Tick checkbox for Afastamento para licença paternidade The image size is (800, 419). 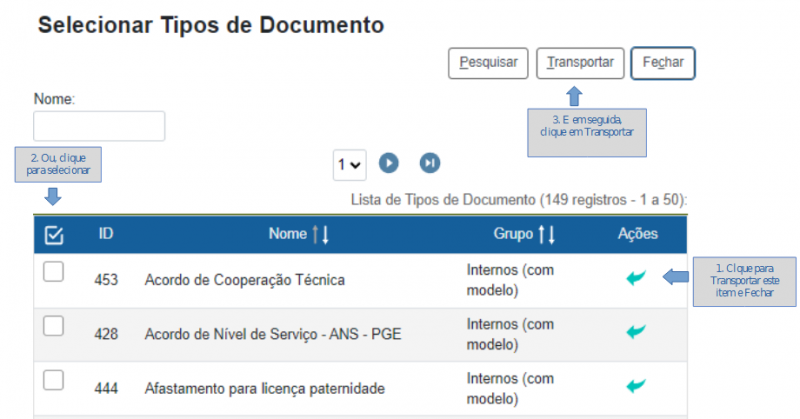click(54, 379)
